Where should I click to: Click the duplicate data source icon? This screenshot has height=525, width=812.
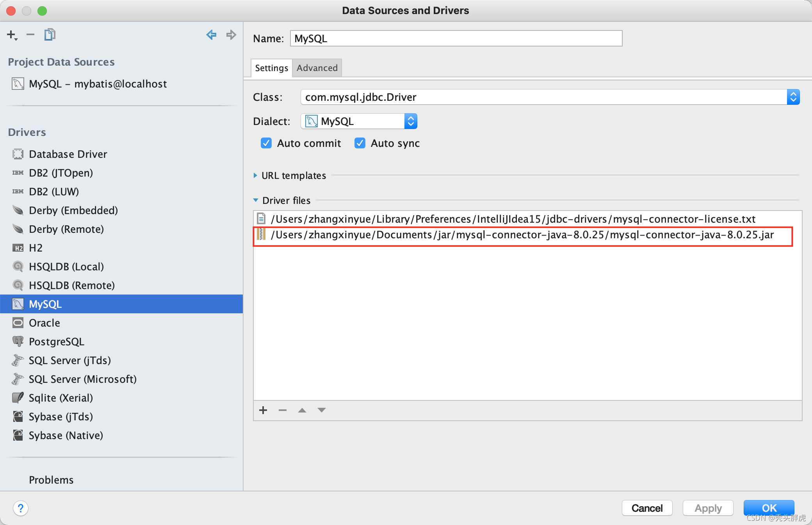(50, 35)
